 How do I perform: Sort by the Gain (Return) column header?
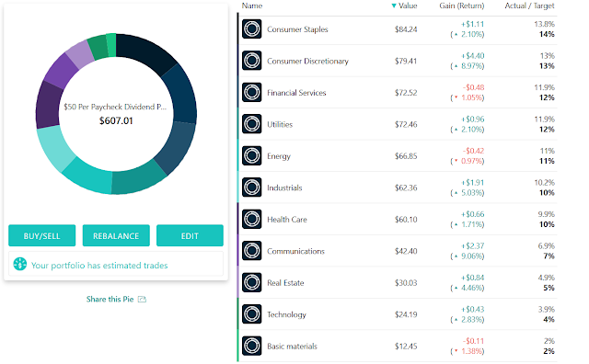[462, 6]
